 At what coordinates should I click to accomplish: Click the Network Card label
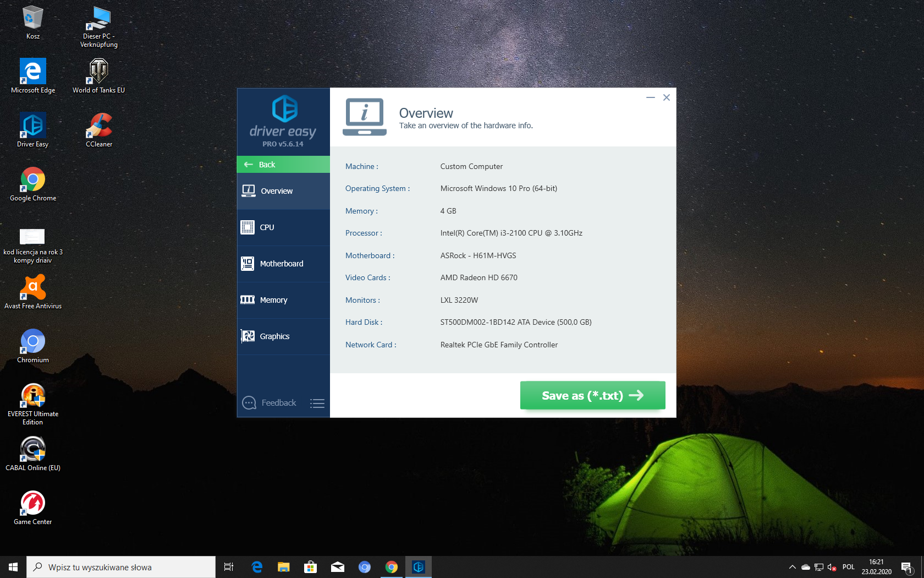[x=371, y=345]
